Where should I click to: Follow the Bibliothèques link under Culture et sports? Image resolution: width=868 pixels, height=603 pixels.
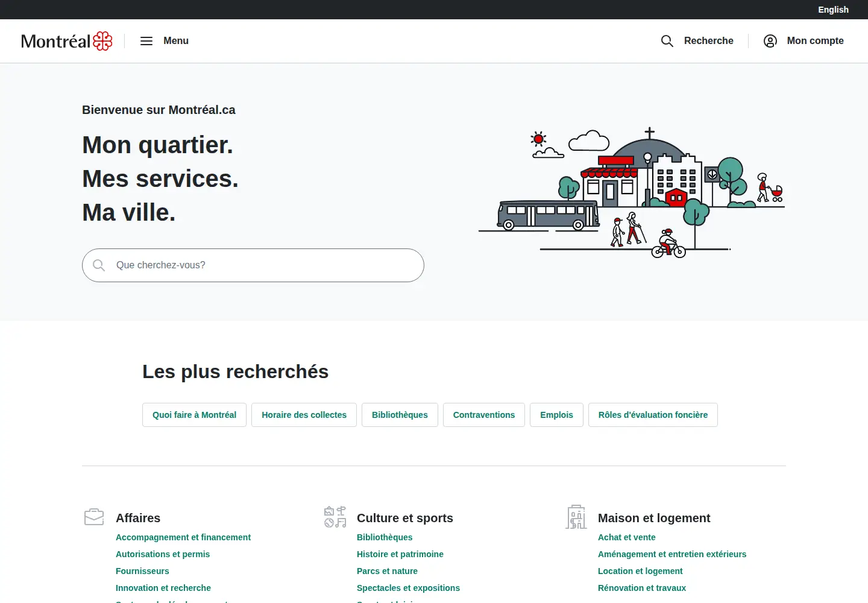click(x=385, y=537)
